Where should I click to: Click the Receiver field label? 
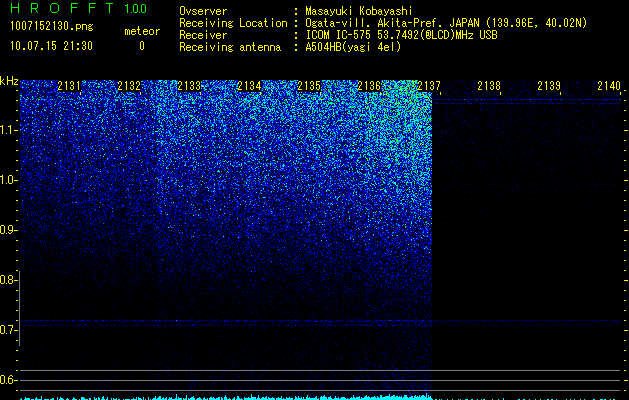pos(203,35)
